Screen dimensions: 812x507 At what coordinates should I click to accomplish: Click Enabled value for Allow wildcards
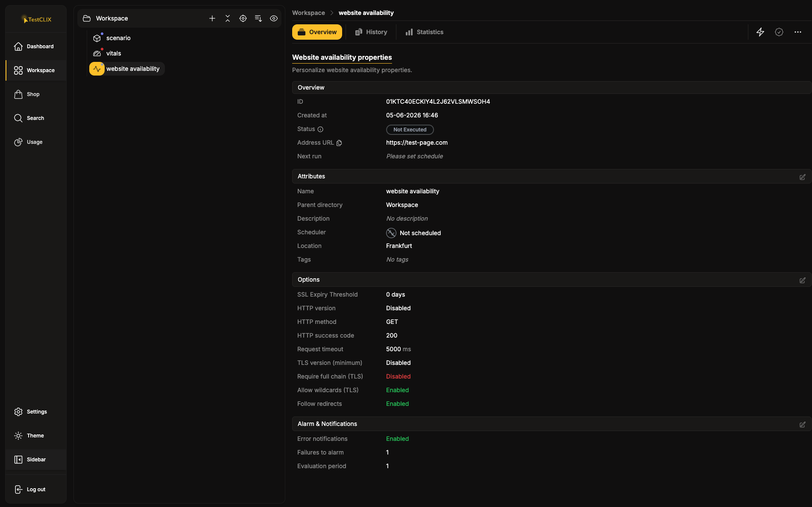point(397,390)
